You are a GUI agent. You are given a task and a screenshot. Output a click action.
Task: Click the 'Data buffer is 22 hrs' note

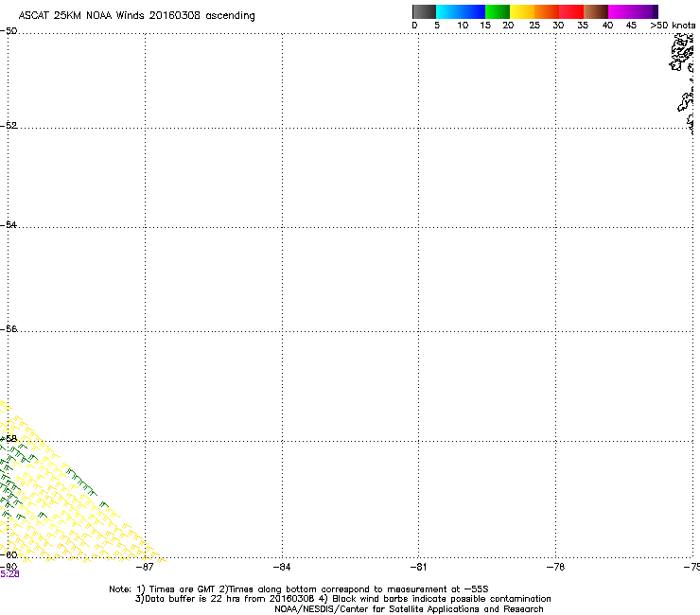click(x=342, y=599)
